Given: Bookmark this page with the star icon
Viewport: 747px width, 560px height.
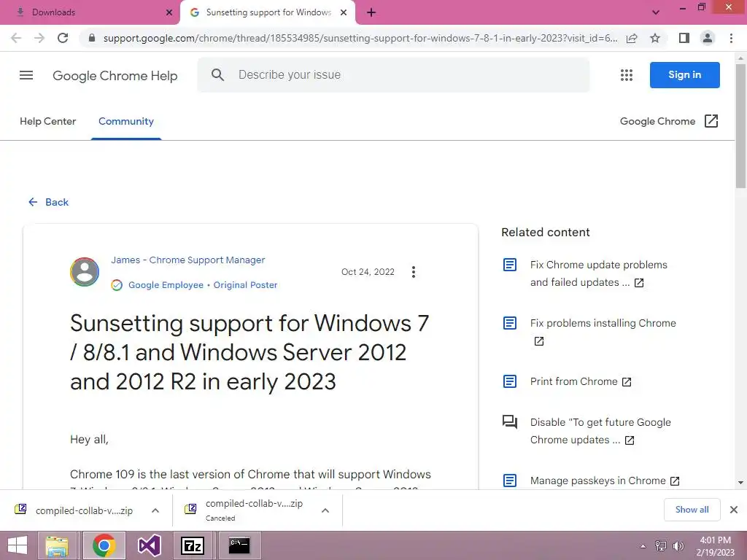Looking at the screenshot, I should tap(655, 38).
